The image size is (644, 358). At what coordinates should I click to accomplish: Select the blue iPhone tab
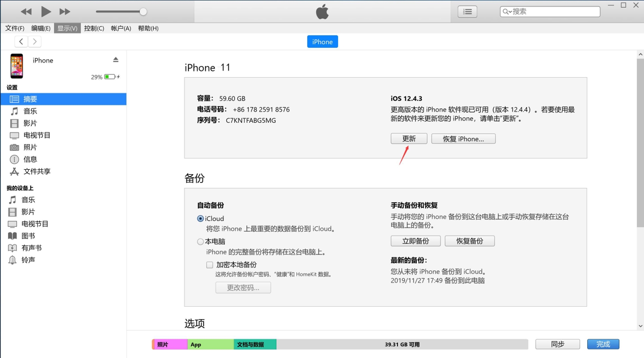pyautogui.click(x=322, y=42)
